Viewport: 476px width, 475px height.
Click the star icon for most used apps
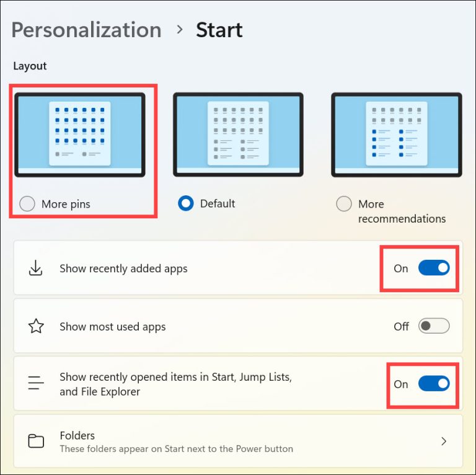click(36, 326)
